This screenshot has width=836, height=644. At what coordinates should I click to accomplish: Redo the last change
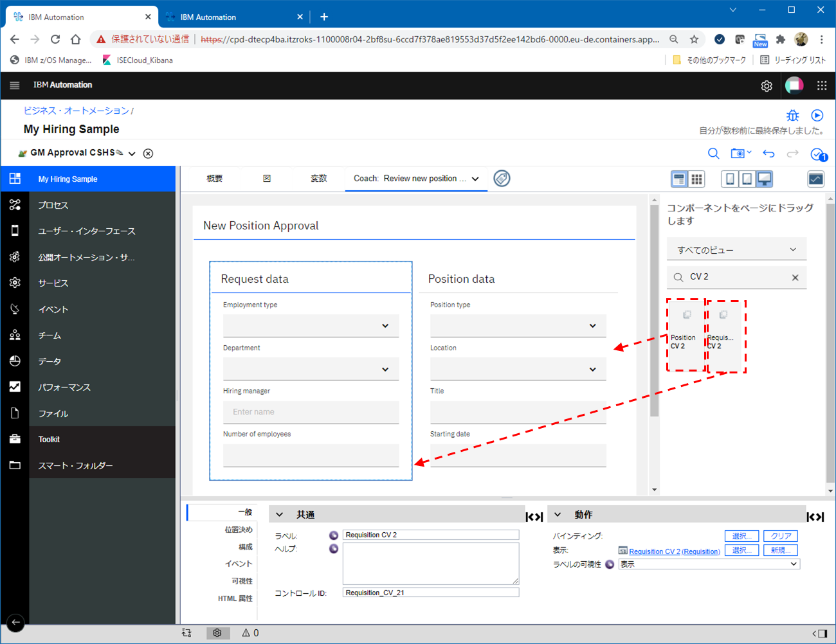(793, 154)
